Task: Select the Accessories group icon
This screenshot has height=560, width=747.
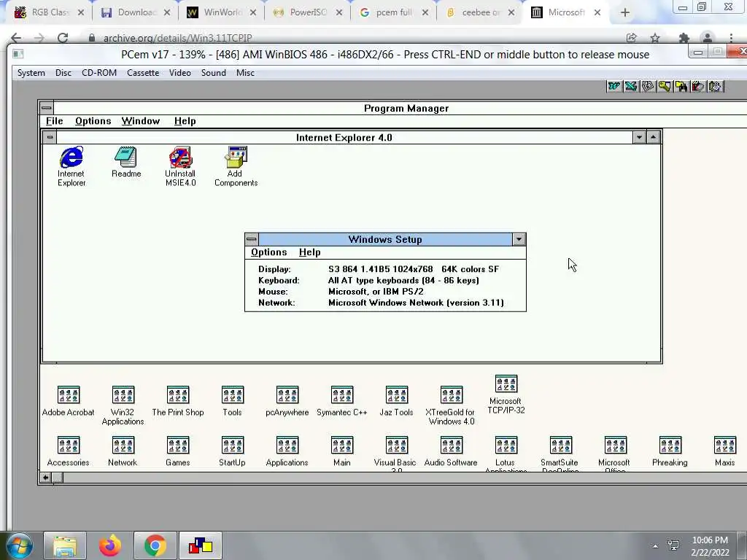Action: tap(69, 446)
